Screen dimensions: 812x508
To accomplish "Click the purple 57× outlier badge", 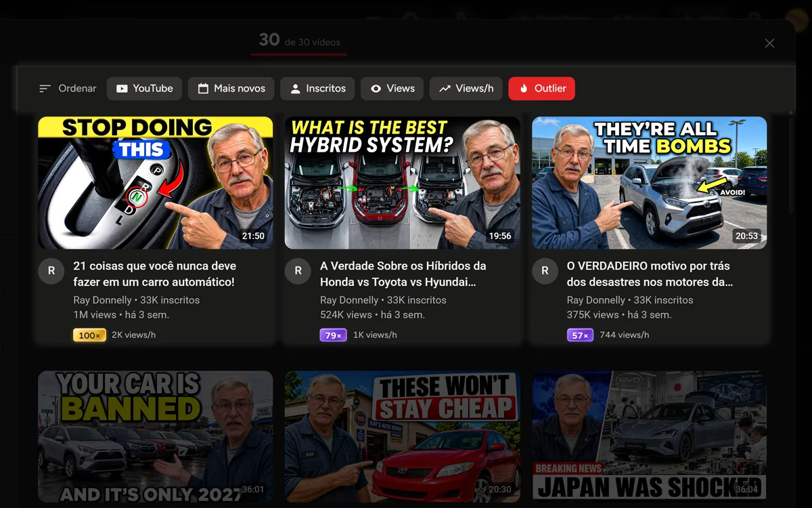I will pyautogui.click(x=580, y=335).
